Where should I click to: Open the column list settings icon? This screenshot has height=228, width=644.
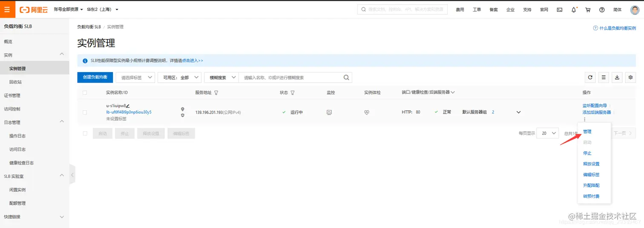tap(603, 78)
